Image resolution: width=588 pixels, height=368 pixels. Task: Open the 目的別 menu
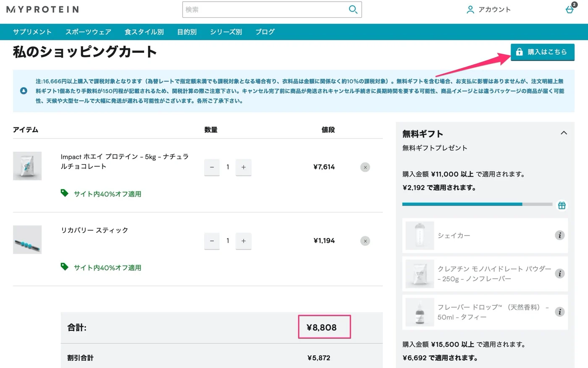tap(187, 32)
